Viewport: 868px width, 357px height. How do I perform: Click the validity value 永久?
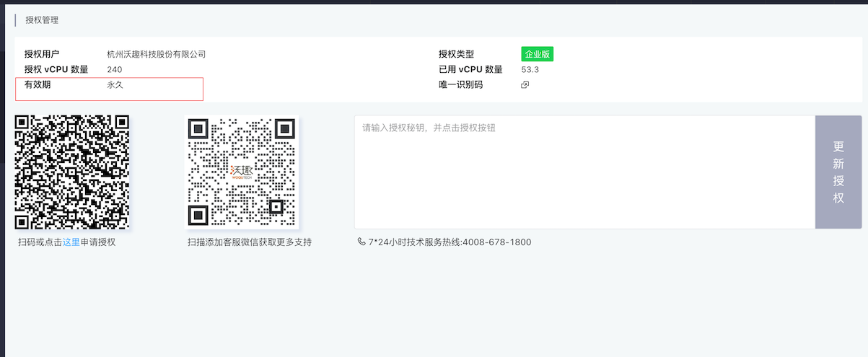click(115, 84)
